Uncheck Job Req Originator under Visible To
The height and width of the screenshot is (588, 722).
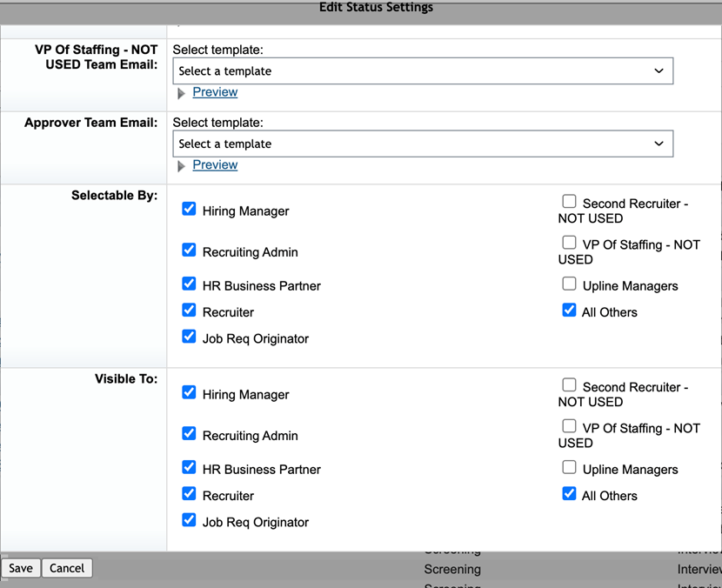(x=189, y=519)
